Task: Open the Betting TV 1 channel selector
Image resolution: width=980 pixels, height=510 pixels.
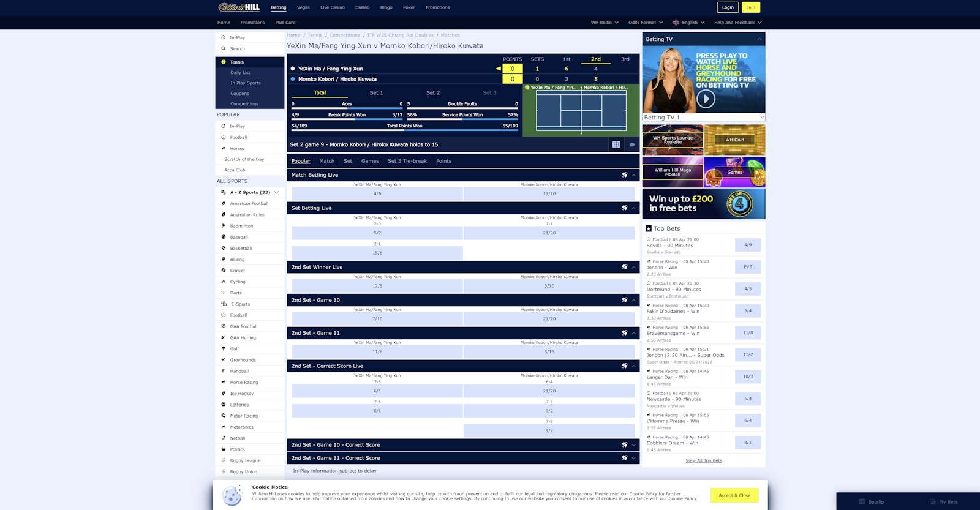Action: click(x=704, y=118)
